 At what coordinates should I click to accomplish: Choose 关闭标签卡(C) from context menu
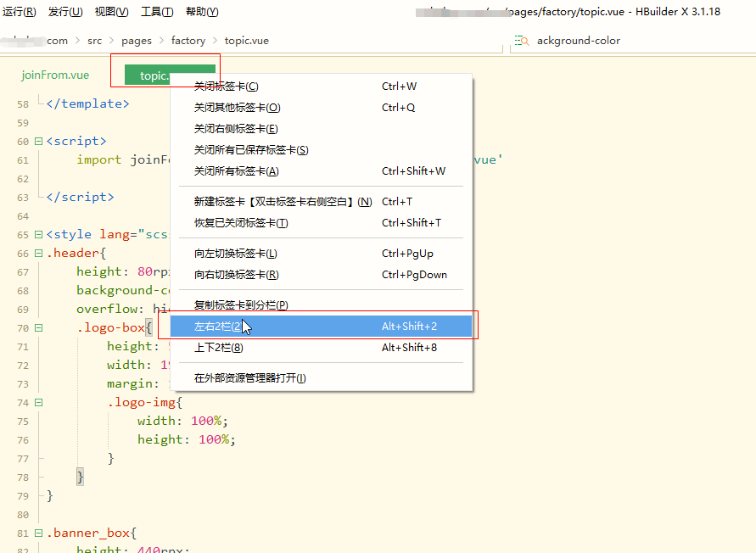coord(321,87)
